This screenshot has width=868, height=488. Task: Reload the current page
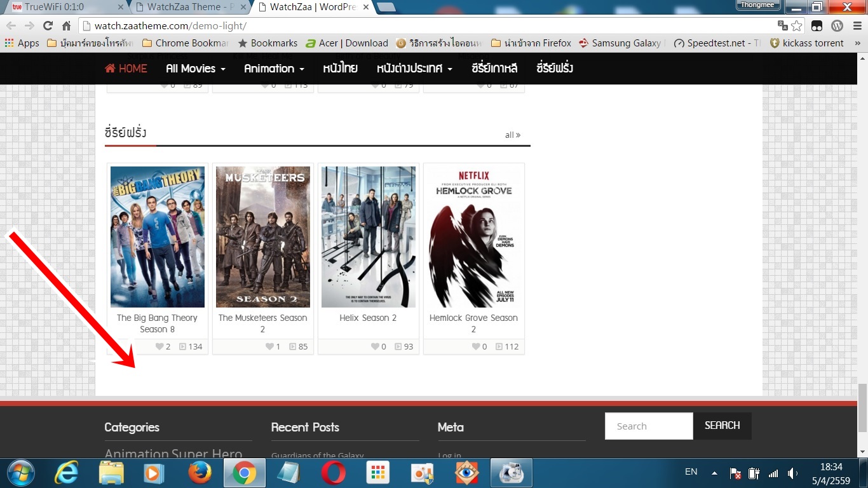(x=48, y=26)
